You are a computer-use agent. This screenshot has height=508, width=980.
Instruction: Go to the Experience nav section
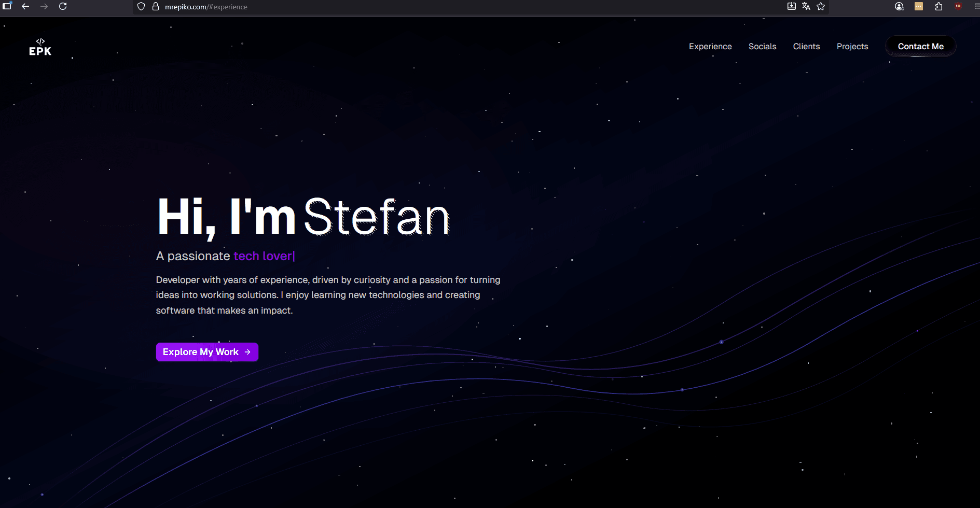pyautogui.click(x=710, y=47)
